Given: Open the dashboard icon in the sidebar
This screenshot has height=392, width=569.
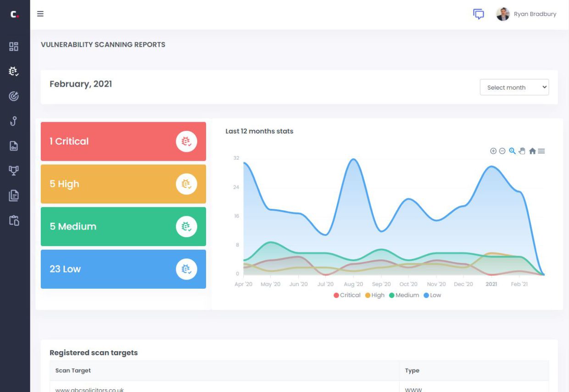Looking at the screenshot, I should (13, 46).
